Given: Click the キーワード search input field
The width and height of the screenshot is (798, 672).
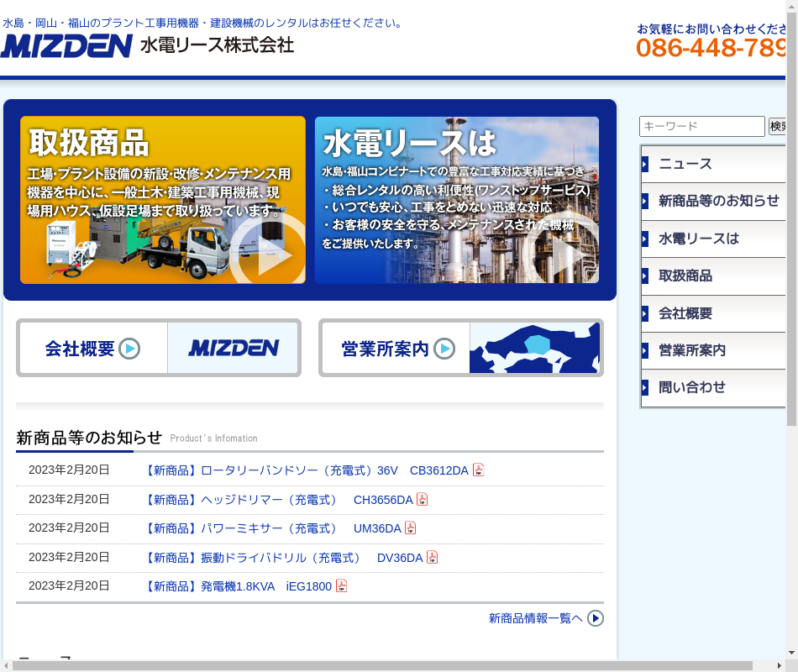Looking at the screenshot, I should [x=701, y=127].
